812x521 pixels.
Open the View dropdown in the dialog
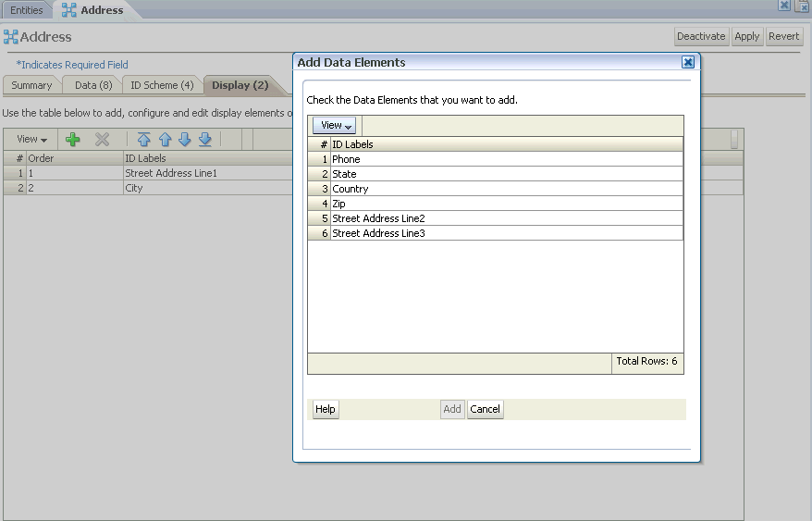click(x=334, y=125)
